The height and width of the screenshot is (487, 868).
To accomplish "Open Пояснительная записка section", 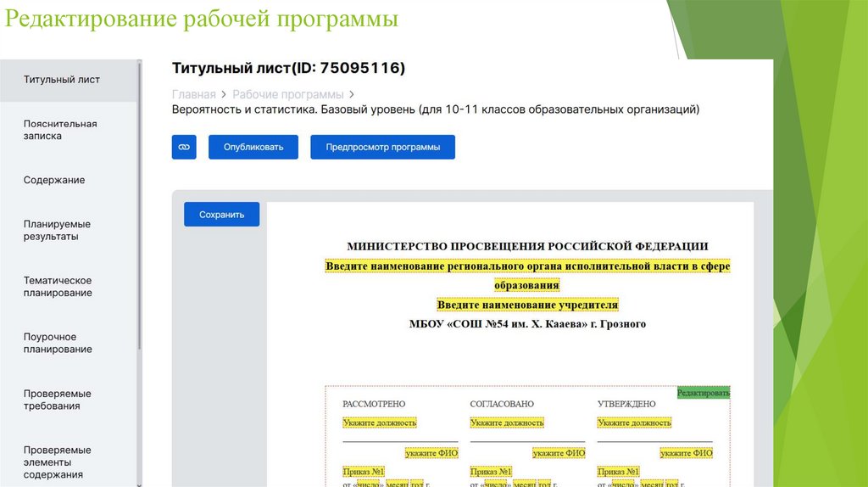I will (x=60, y=130).
